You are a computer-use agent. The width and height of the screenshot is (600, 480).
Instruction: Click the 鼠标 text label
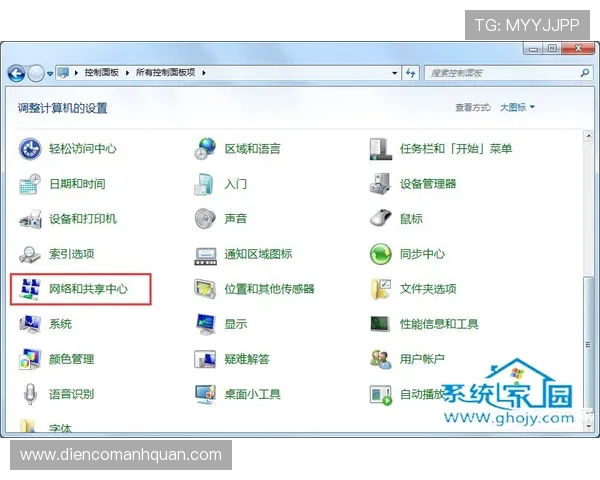tap(411, 219)
